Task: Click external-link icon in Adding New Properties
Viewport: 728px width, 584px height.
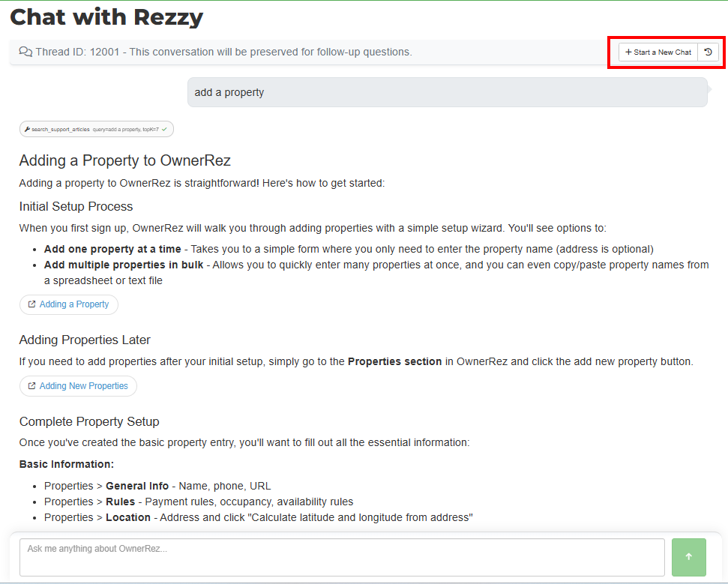Action: [x=31, y=386]
